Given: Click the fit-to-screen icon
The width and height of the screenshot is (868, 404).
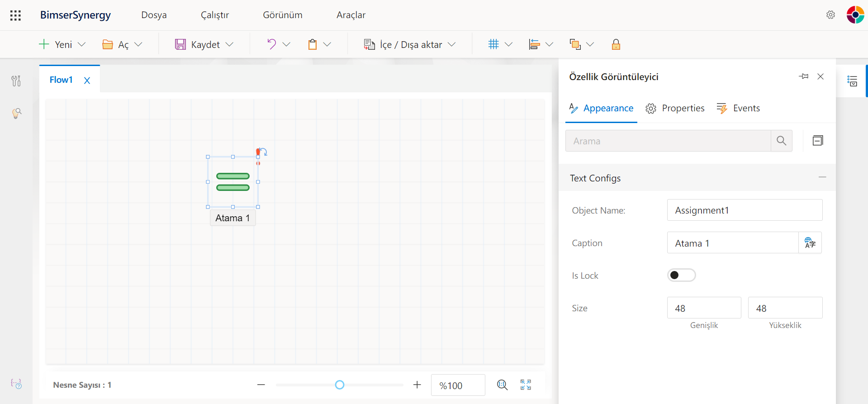Looking at the screenshot, I should (526, 385).
